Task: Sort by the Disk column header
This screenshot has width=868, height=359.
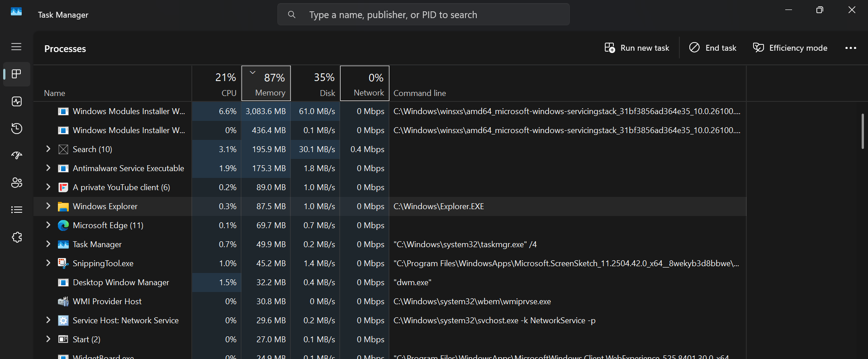Action: click(x=315, y=83)
